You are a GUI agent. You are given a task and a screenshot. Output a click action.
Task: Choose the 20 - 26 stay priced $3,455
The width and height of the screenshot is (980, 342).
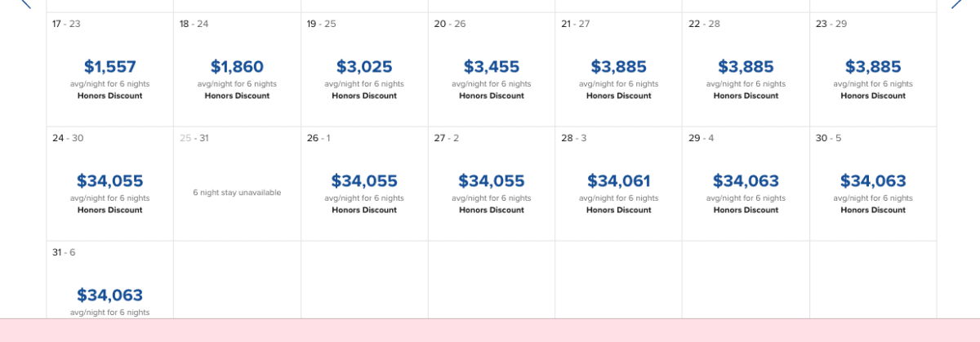coord(492,69)
